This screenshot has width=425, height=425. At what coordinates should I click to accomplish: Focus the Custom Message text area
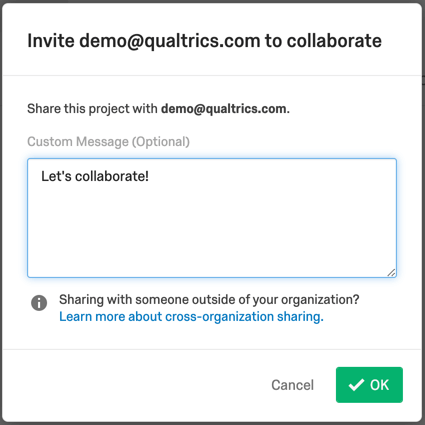212,218
